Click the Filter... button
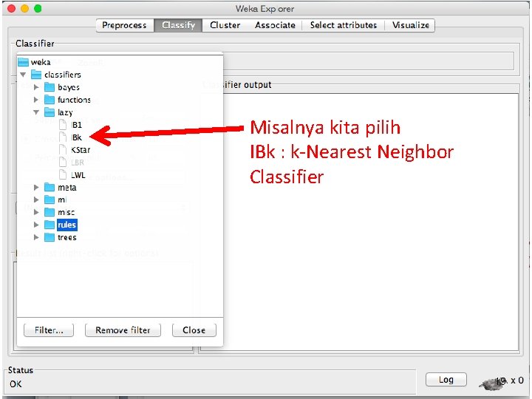Screen dimensions: 532x399 coord(49,330)
